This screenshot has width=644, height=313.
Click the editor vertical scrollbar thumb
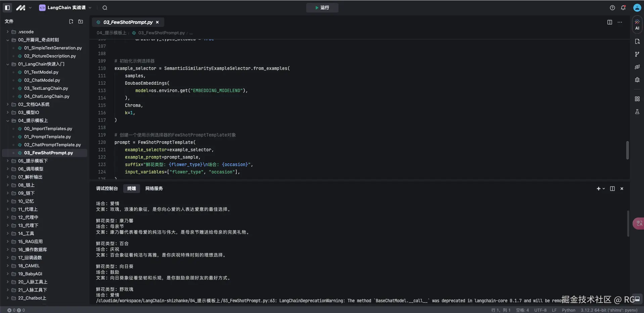627,150
